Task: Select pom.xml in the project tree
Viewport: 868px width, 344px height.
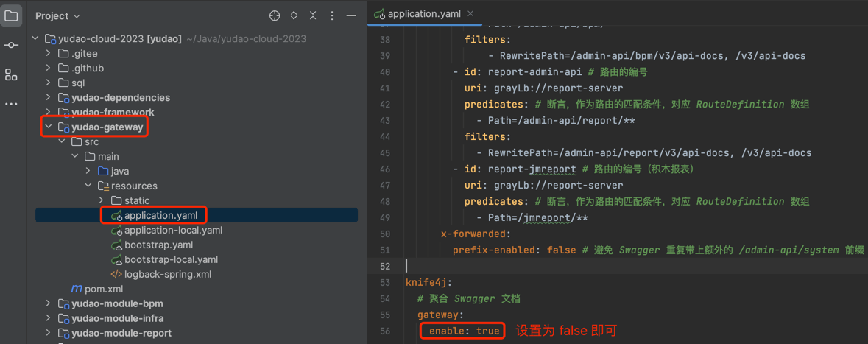Action: (104, 289)
